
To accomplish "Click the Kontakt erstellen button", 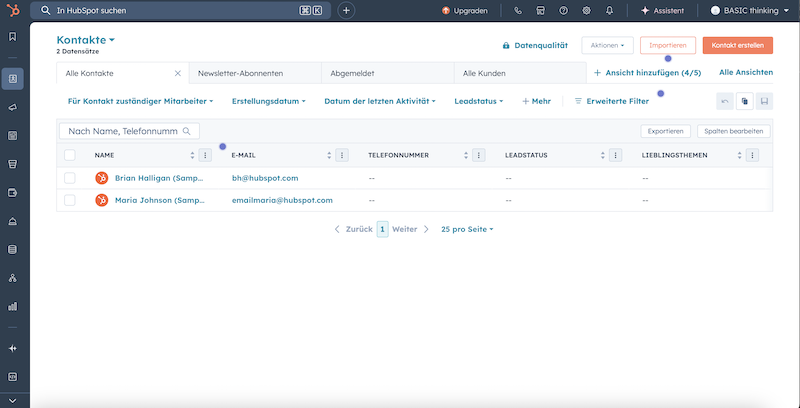I will (x=737, y=46).
